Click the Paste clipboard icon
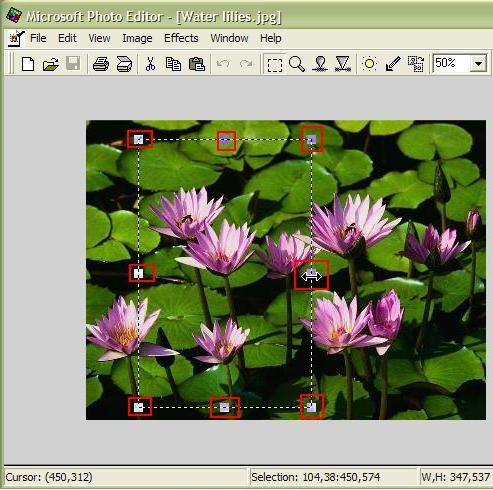 197,64
